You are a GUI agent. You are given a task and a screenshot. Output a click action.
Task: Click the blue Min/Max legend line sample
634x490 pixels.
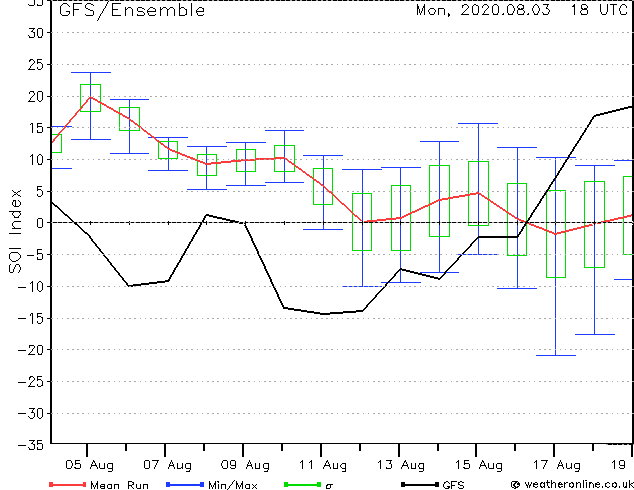[x=185, y=484]
